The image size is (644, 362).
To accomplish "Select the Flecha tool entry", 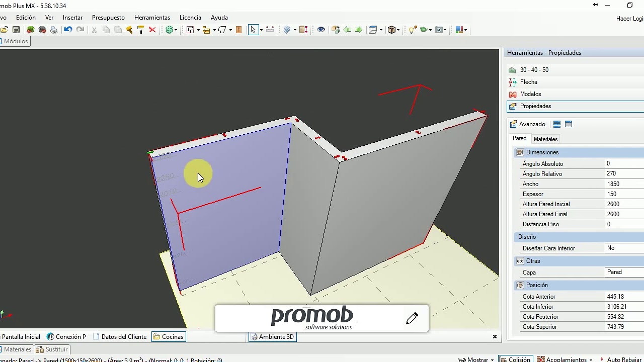I will (528, 82).
